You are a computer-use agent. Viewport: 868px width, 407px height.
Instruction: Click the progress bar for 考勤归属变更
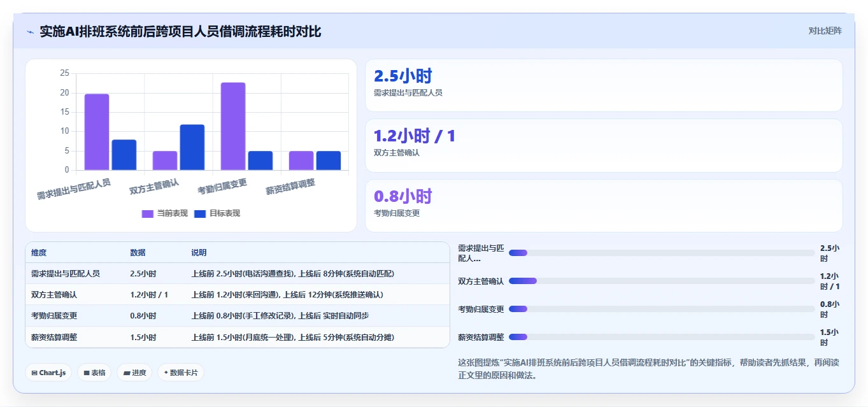click(x=662, y=309)
